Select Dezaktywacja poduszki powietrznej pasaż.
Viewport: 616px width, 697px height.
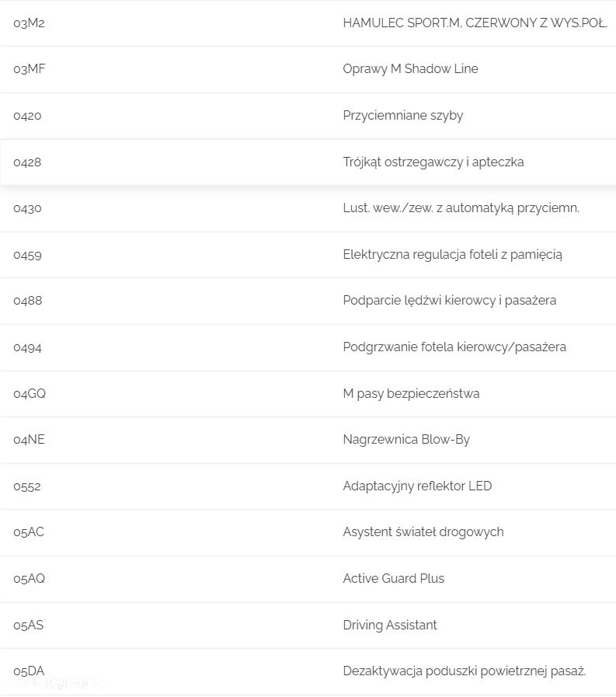(x=464, y=671)
